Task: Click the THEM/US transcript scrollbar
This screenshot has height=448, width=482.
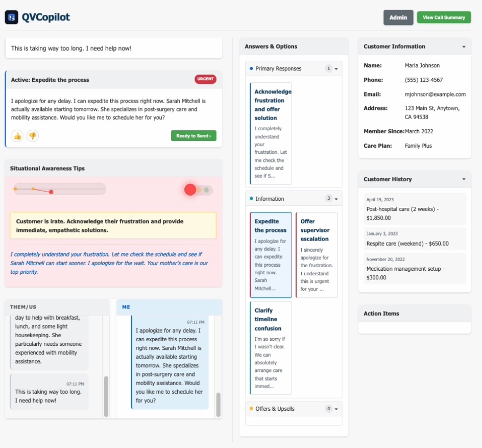Action: [x=106, y=396]
